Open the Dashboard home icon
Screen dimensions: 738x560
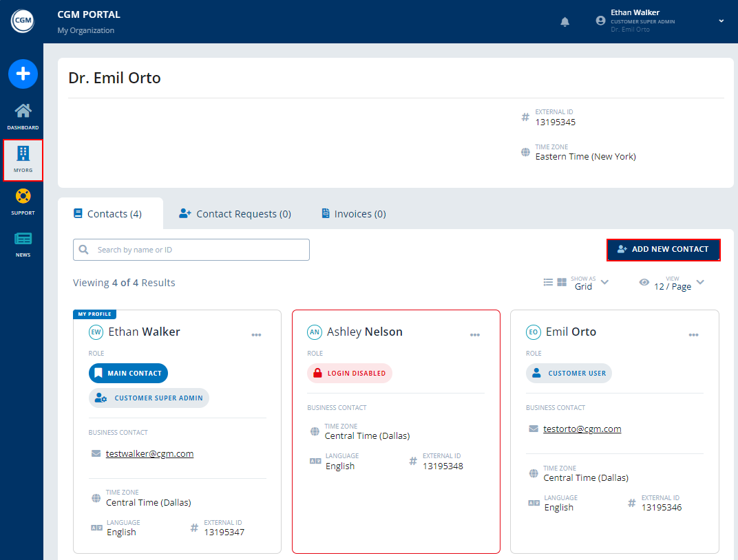pyautogui.click(x=23, y=111)
